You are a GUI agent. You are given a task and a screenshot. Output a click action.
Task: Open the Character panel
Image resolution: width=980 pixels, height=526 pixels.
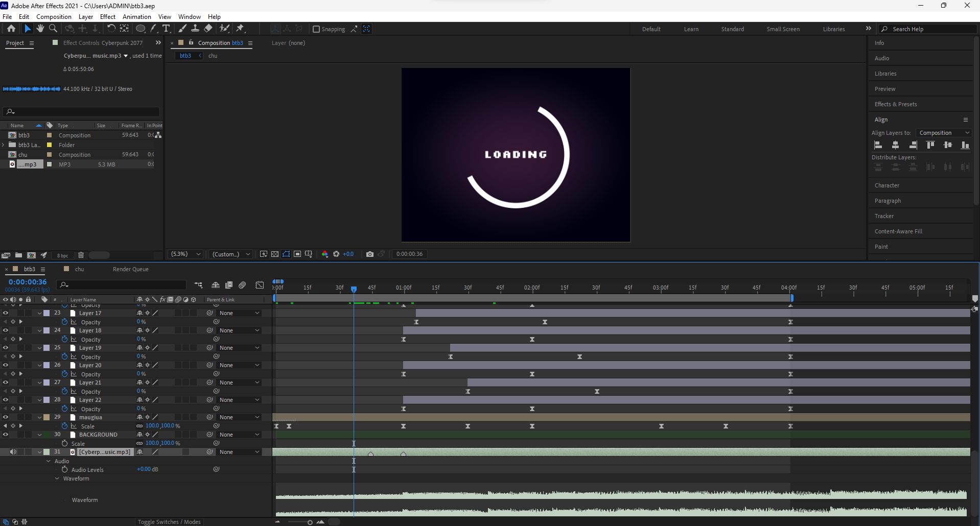[x=886, y=185]
